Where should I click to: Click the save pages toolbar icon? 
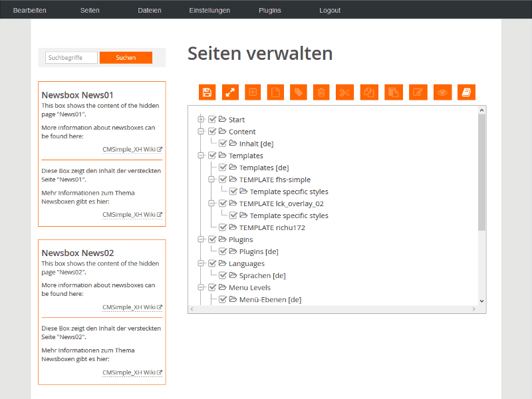tap(207, 92)
